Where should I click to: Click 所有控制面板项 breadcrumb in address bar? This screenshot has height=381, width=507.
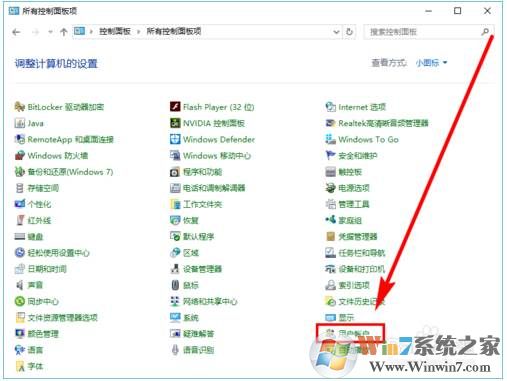[174, 31]
